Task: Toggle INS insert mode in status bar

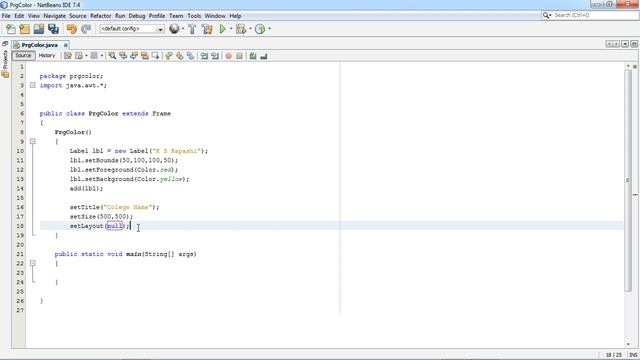Action: 633,355
